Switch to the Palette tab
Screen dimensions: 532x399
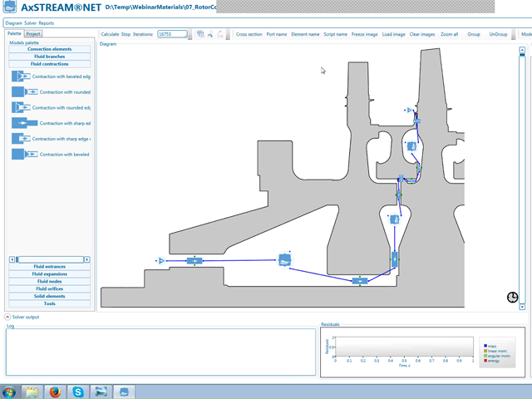click(x=14, y=33)
